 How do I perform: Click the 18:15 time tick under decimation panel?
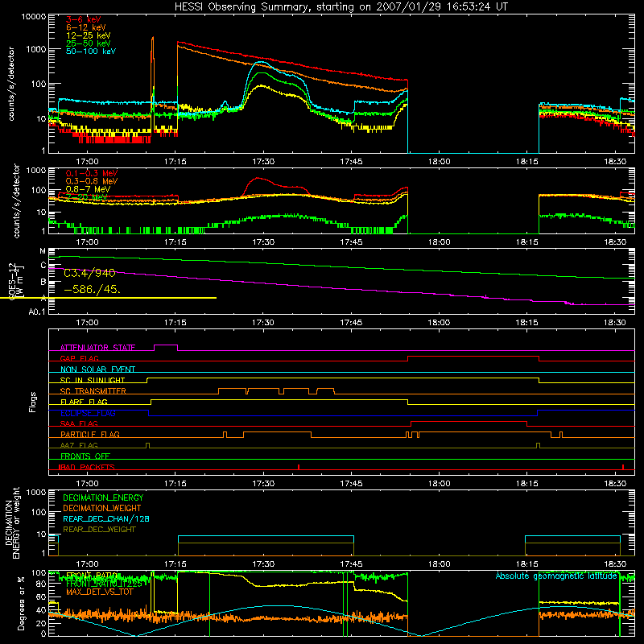pos(527,564)
